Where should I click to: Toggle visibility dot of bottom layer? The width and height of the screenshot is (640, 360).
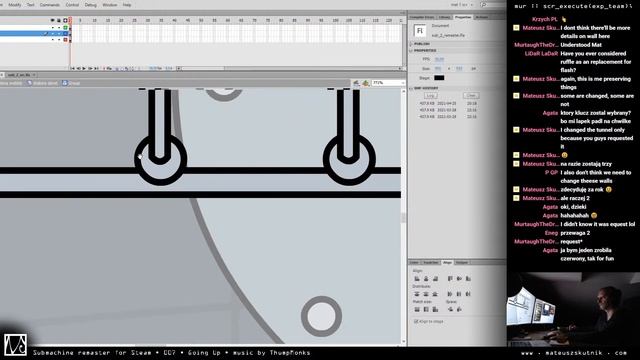coord(52,40)
